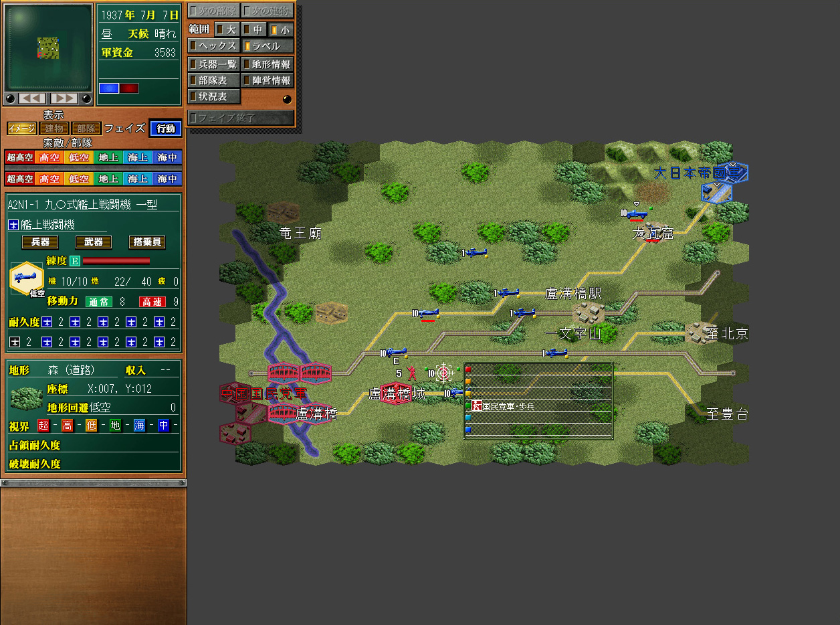Open the 搭乗員 crew details button
This screenshot has width=840, height=625.
pos(147,242)
